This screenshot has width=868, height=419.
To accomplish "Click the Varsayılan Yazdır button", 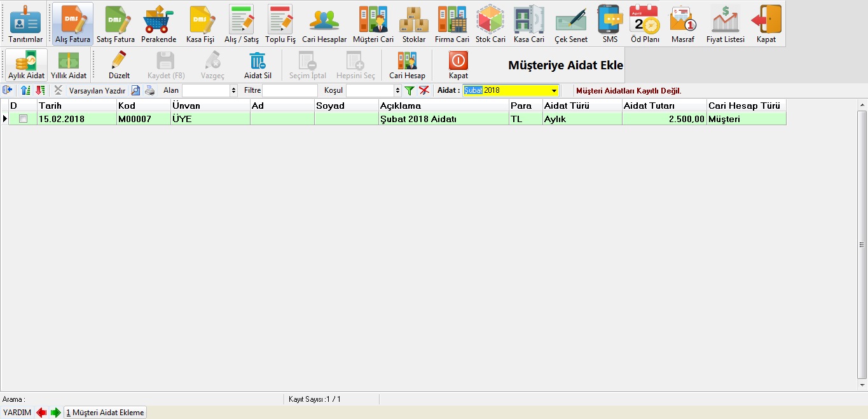I will 97,91.
